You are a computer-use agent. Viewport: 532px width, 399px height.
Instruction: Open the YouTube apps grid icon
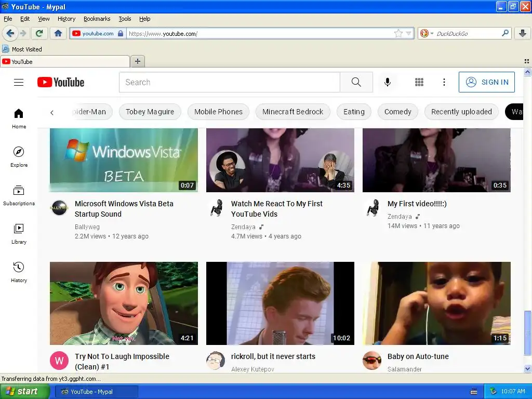pos(419,82)
